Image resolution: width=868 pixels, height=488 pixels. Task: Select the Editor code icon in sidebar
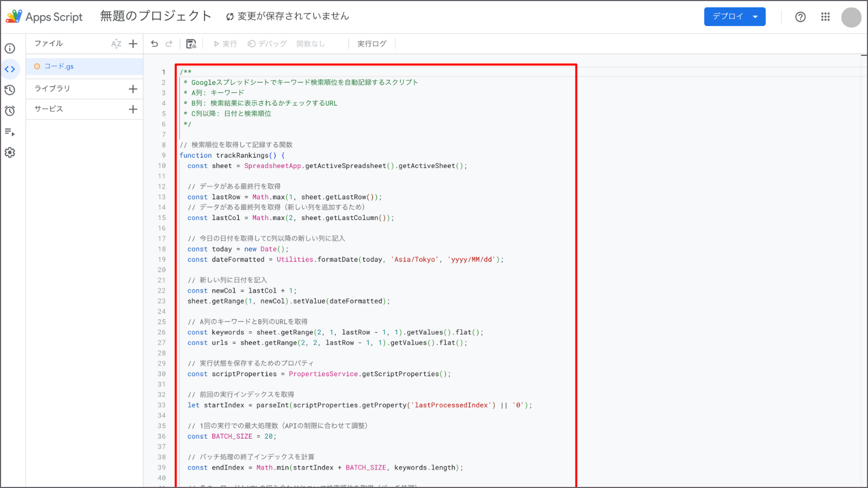[10, 69]
